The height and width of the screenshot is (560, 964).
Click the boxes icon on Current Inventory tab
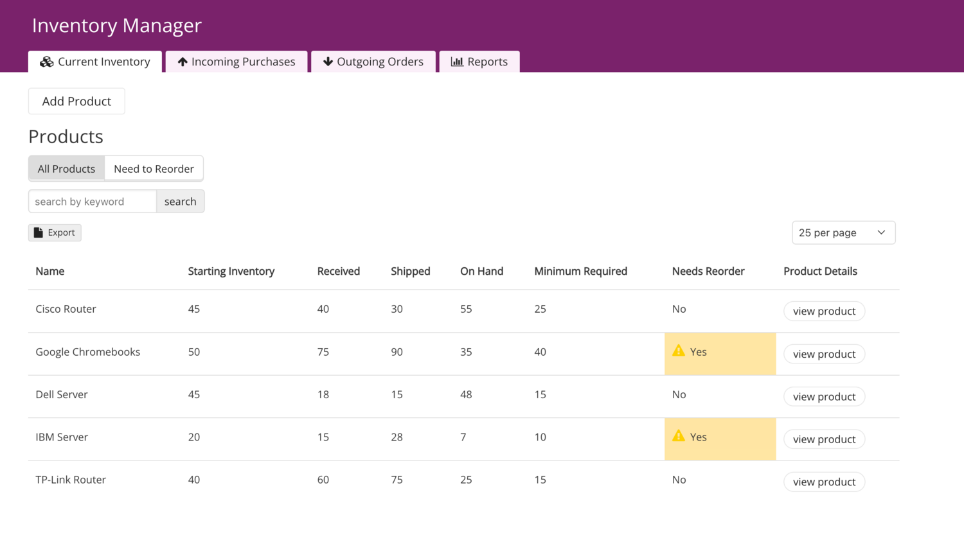point(46,61)
